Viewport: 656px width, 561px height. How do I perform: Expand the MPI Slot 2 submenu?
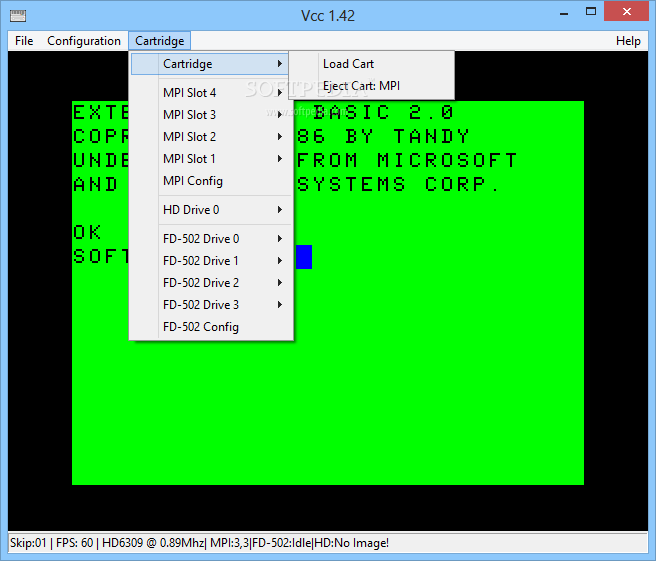[x=211, y=137]
